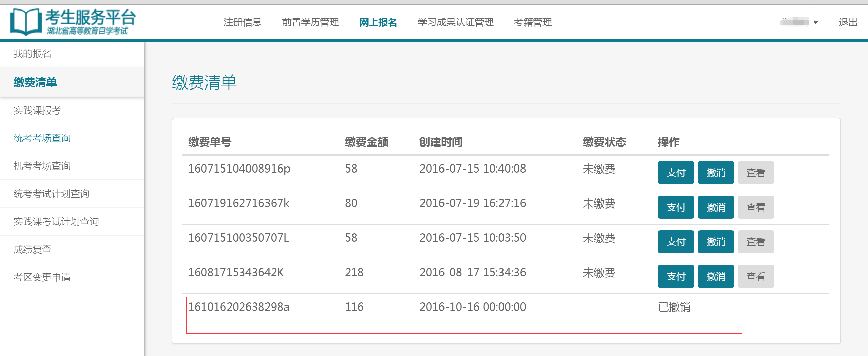This screenshot has height=356, width=868.
Task: Expand the user account dropdown arrow
Action: [x=816, y=23]
